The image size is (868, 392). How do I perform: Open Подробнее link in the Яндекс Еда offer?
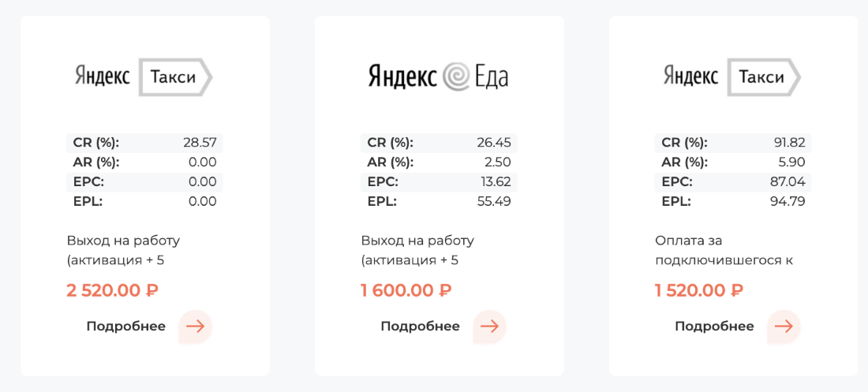coord(420,327)
